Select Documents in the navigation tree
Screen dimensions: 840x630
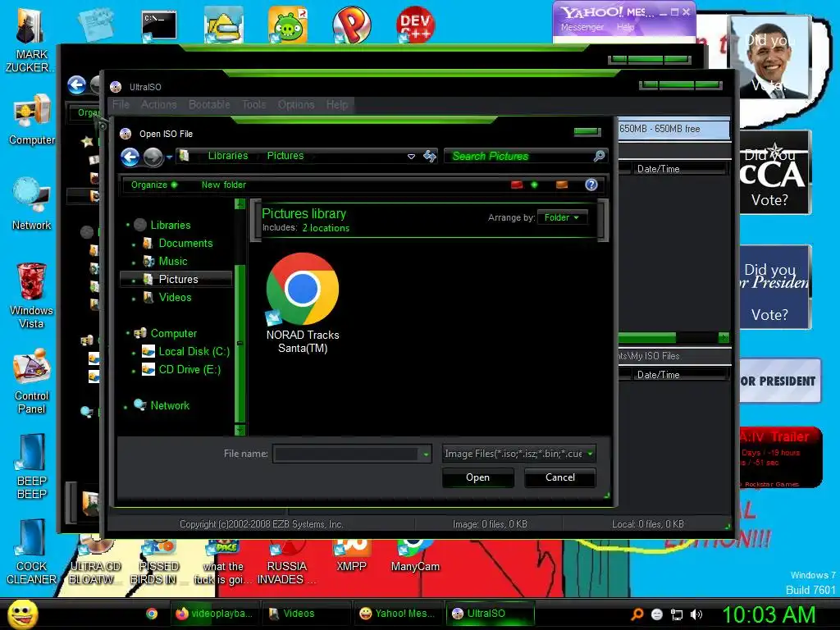tap(185, 243)
